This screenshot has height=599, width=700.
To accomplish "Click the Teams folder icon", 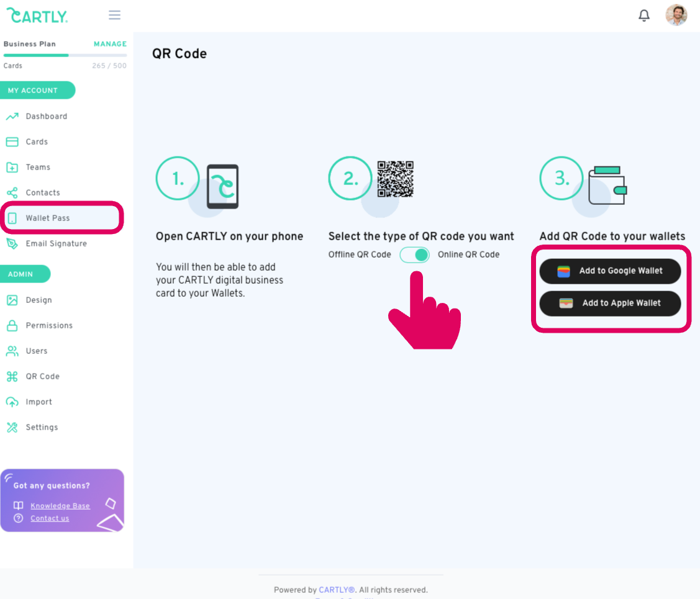I will pyautogui.click(x=12, y=167).
